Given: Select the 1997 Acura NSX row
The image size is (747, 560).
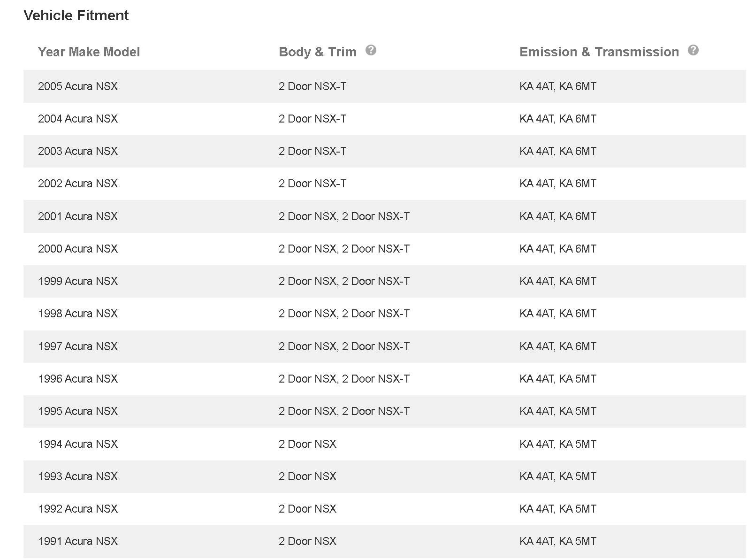Looking at the screenshot, I should pyautogui.click(x=385, y=346).
